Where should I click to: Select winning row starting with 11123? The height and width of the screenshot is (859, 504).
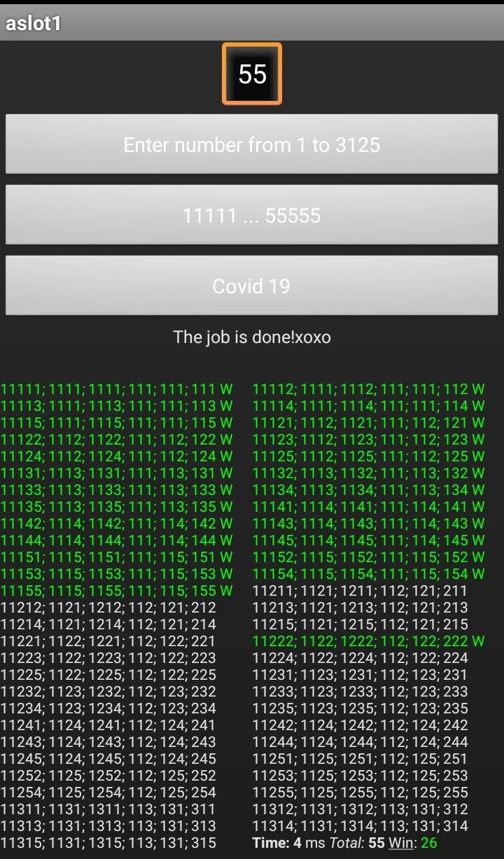368,439
